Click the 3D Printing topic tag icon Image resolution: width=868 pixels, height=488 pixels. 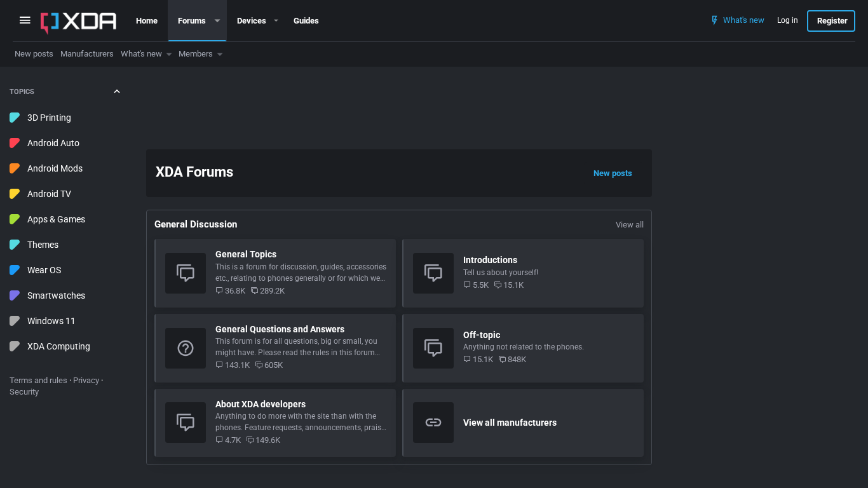coord(15,118)
